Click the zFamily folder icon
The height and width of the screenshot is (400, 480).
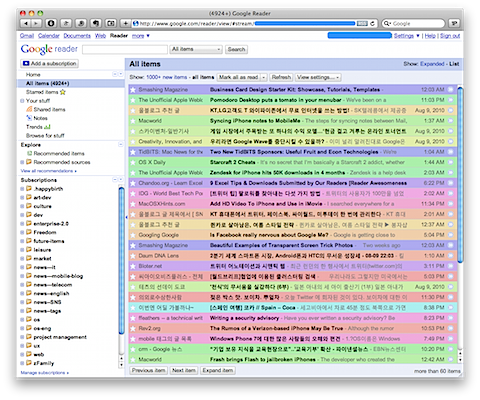(x=29, y=363)
